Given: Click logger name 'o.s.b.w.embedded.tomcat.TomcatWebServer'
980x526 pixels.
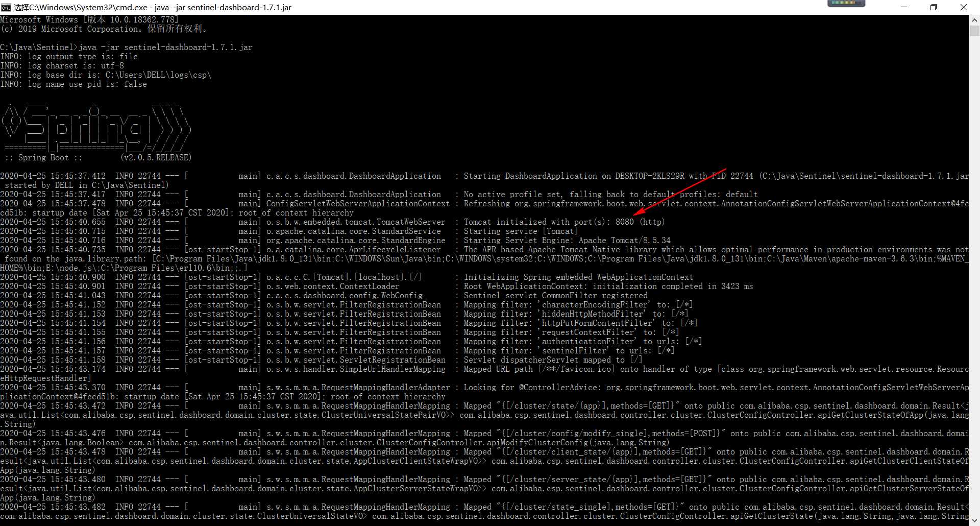Looking at the screenshot, I should click(x=356, y=222).
